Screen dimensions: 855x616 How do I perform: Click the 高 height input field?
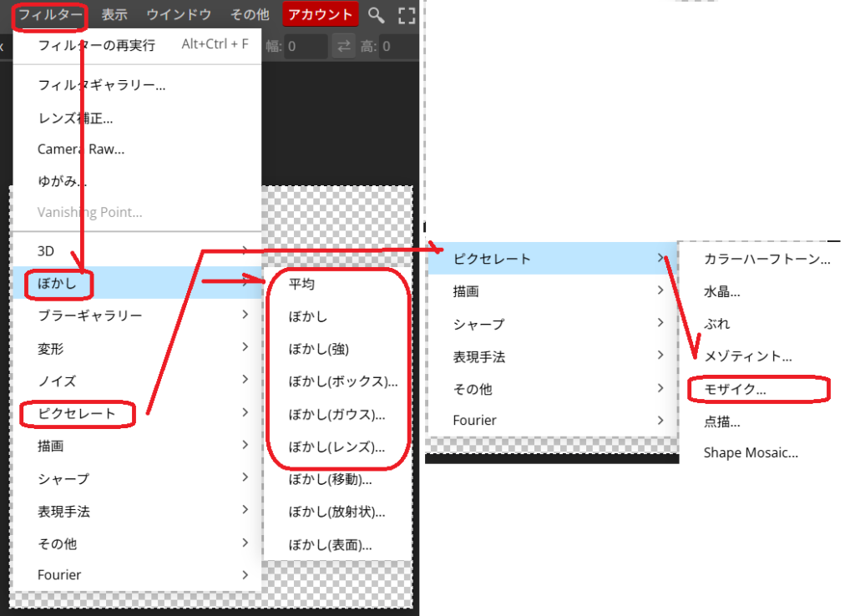399,47
